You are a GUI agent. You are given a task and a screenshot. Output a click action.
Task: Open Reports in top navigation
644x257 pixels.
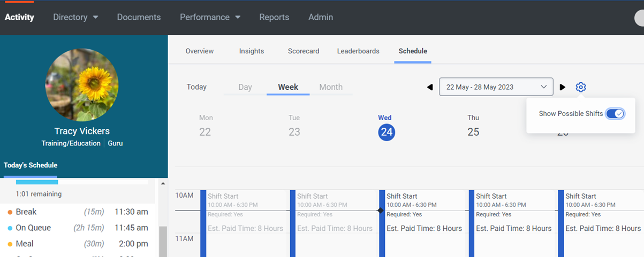(274, 17)
